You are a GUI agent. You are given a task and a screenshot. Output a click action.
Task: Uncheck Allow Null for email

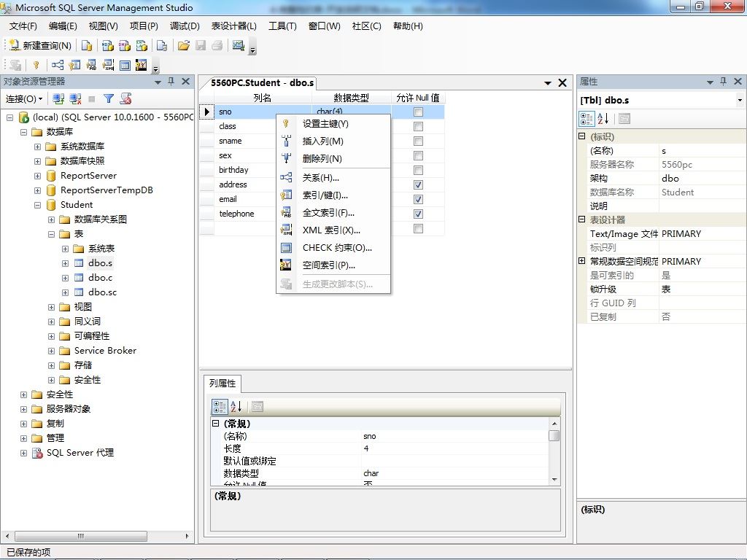pyautogui.click(x=418, y=200)
